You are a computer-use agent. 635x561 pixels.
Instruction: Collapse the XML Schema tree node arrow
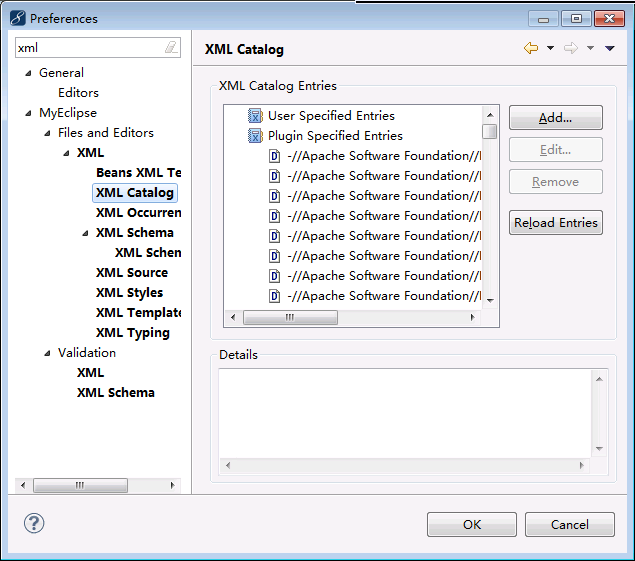(85, 233)
